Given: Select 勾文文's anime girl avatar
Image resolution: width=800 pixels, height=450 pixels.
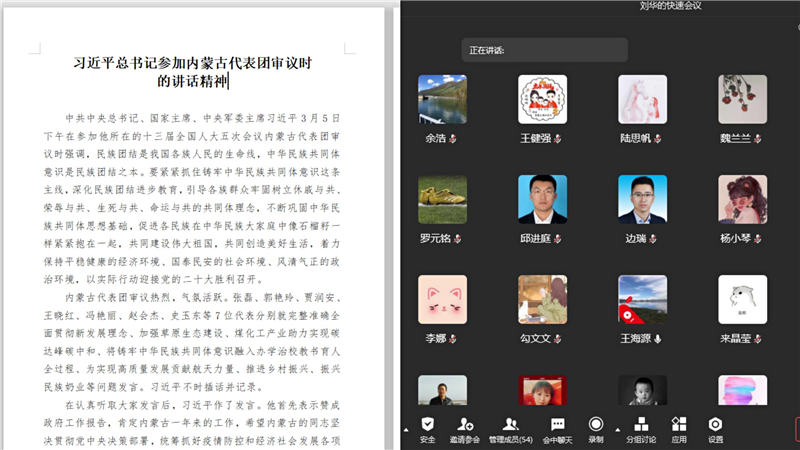Looking at the screenshot, I should [542, 299].
